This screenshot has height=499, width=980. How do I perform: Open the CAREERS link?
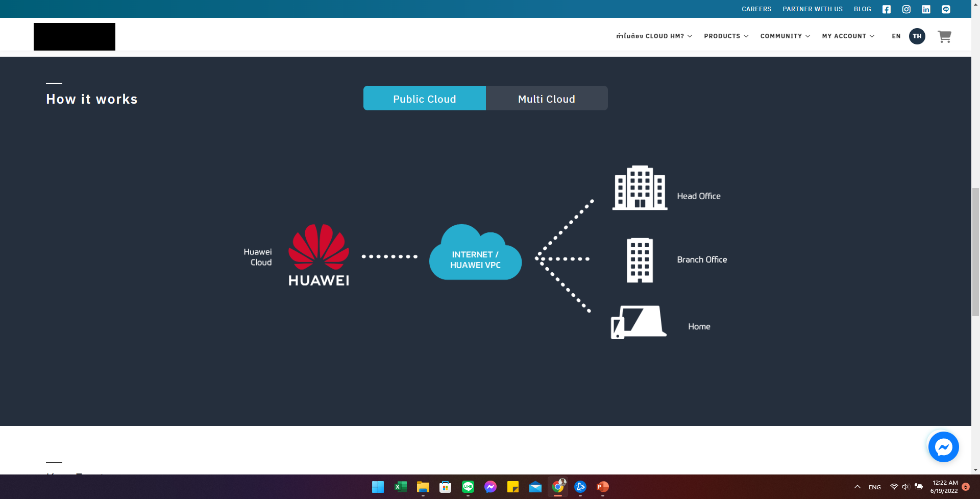pos(756,9)
